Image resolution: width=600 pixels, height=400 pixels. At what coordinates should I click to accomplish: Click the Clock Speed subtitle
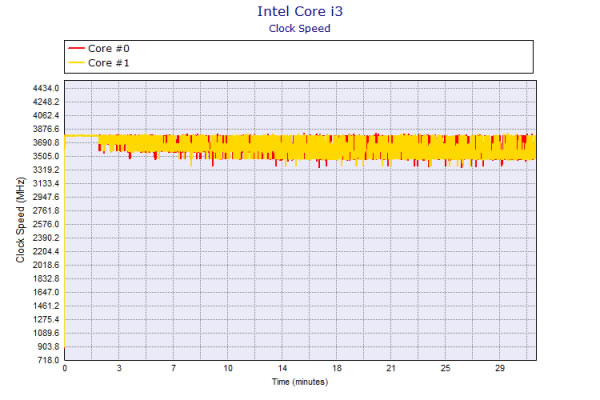coord(300,29)
